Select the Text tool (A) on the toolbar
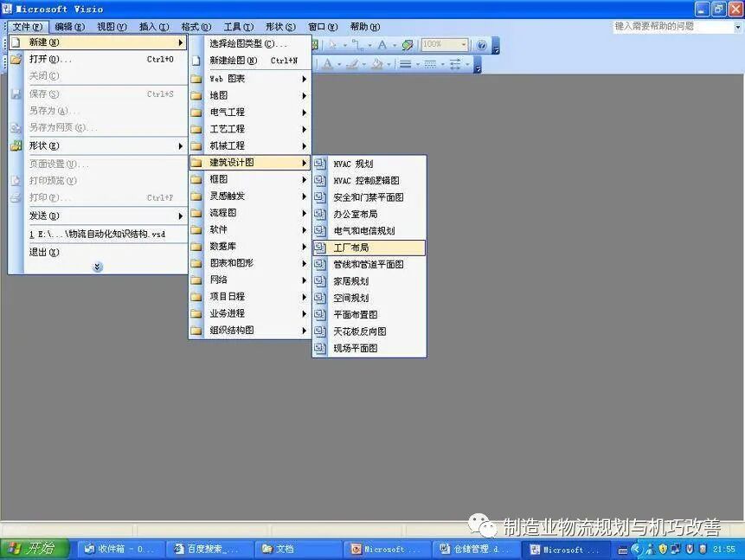 [x=382, y=43]
